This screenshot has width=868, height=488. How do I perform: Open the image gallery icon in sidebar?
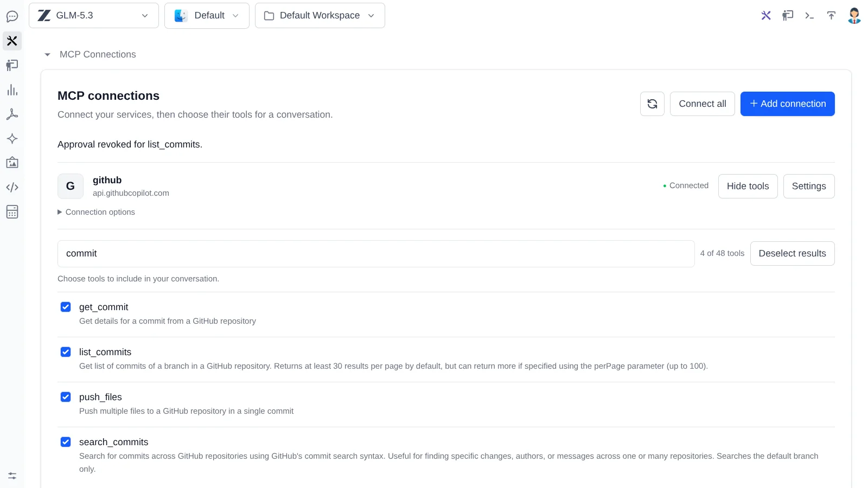pyautogui.click(x=12, y=163)
